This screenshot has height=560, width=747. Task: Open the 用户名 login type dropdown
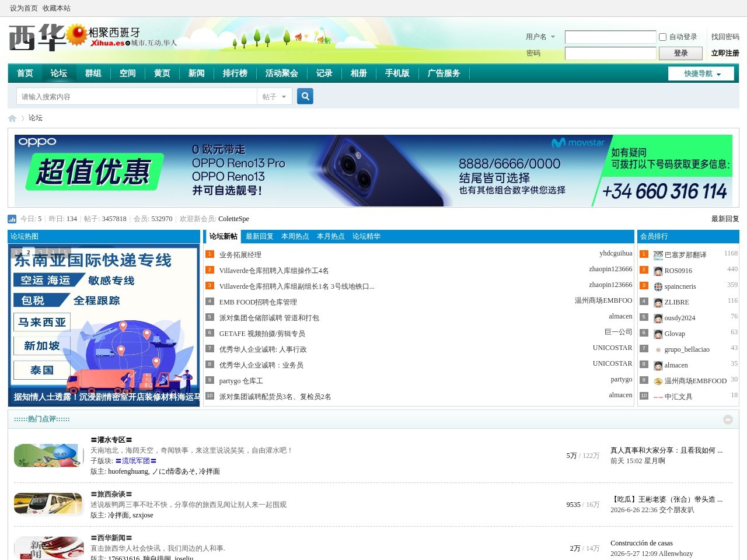pyautogui.click(x=540, y=37)
